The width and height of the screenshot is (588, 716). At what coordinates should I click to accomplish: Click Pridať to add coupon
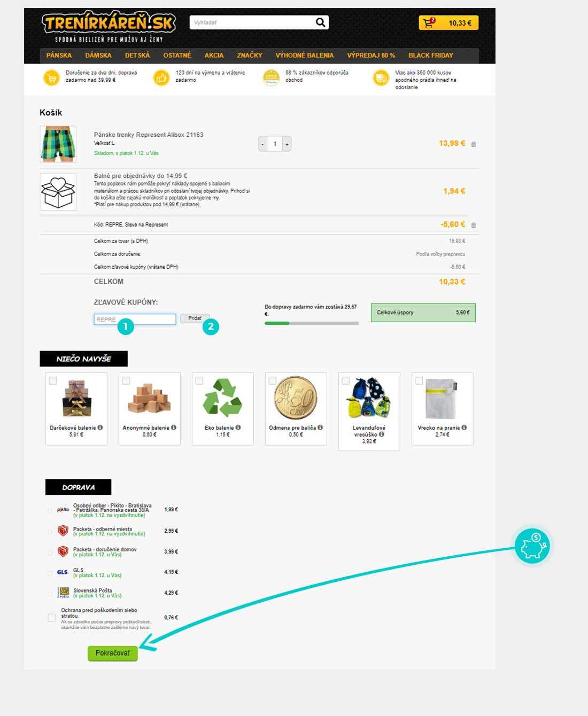point(195,318)
